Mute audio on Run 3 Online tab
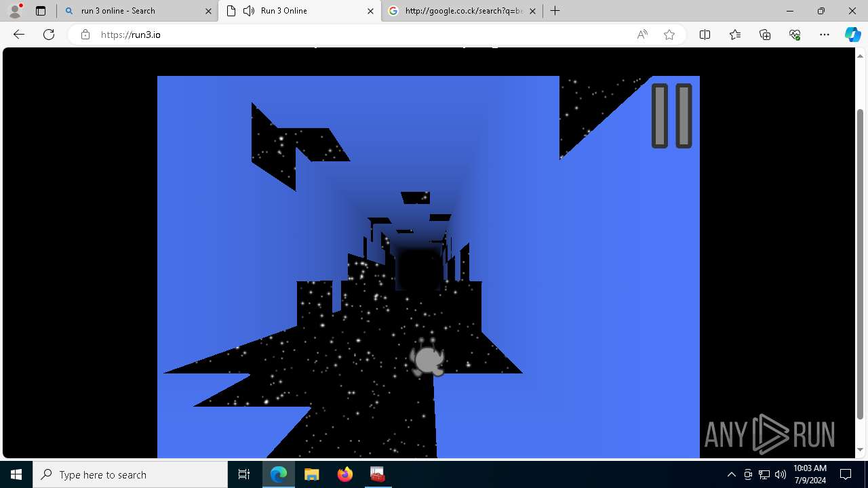This screenshot has height=488, width=868. (249, 11)
